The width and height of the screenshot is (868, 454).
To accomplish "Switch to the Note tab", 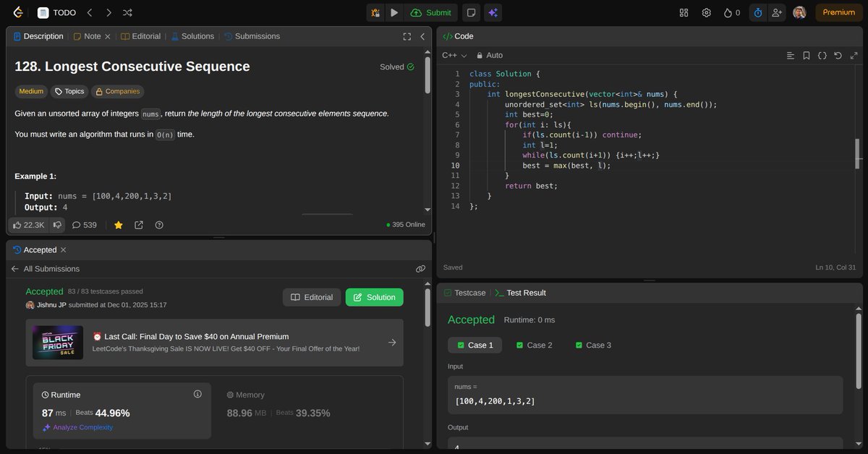I will click(88, 36).
